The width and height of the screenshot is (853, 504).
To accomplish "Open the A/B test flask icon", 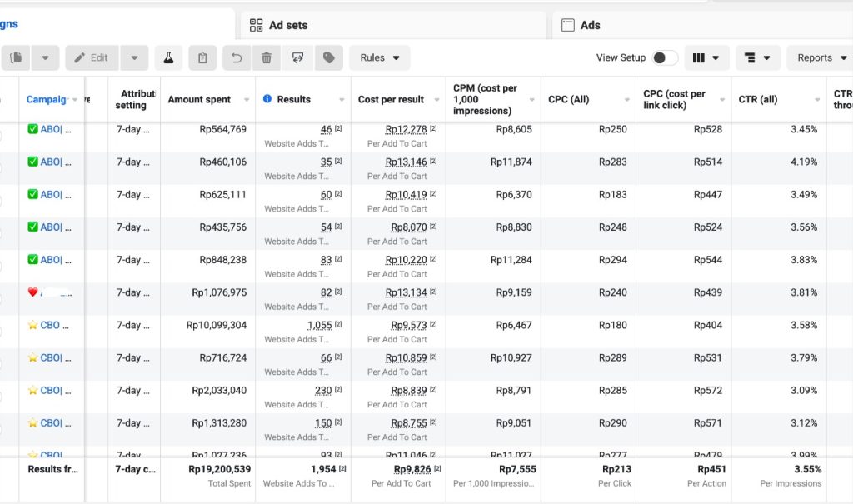I will coord(168,57).
